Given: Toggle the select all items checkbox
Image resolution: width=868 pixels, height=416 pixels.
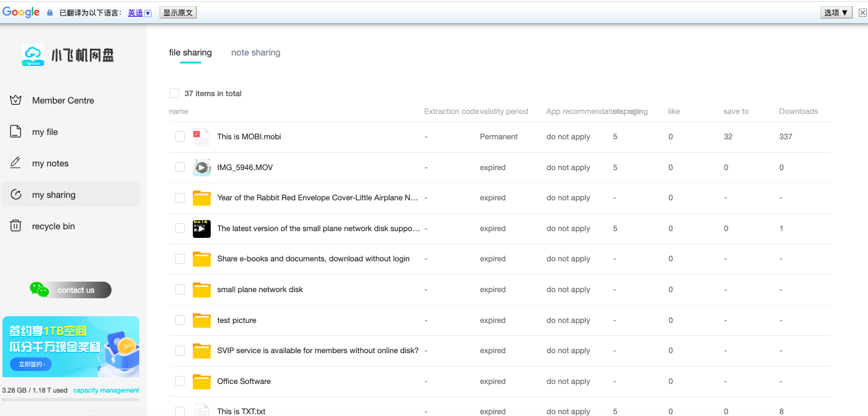Looking at the screenshot, I should point(174,93).
